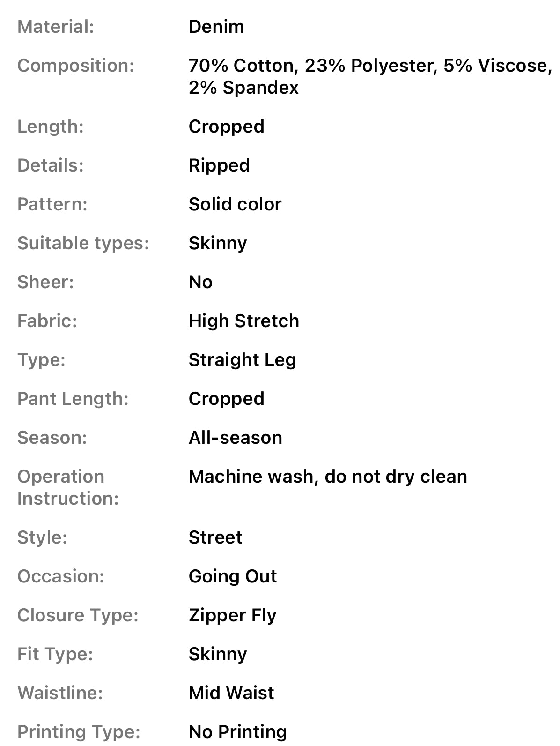This screenshot has height=746, width=560.
Task: Click the Solid color pattern value
Action: click(235, 204)
